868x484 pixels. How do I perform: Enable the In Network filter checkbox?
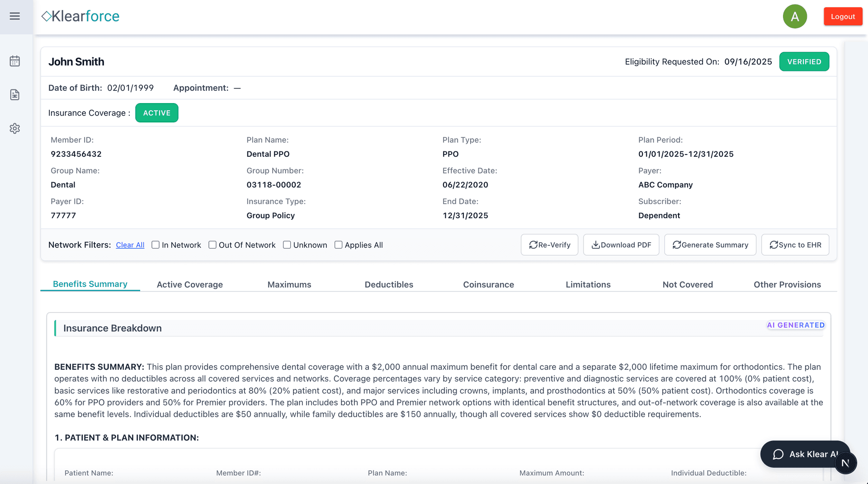pyautogui.click(x=156, y=244)
